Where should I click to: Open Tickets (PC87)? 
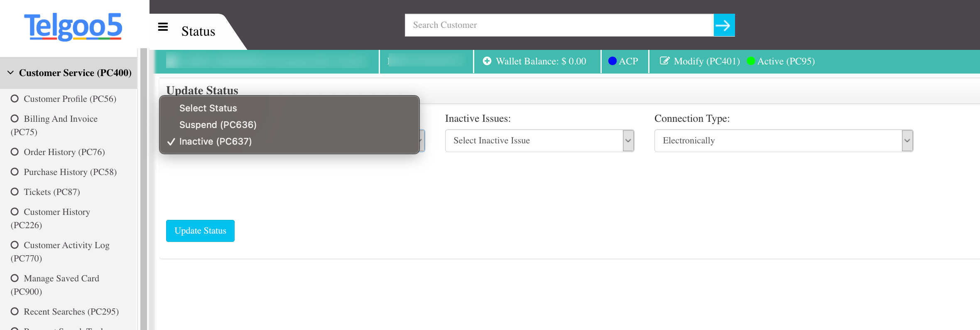[52, 192]
